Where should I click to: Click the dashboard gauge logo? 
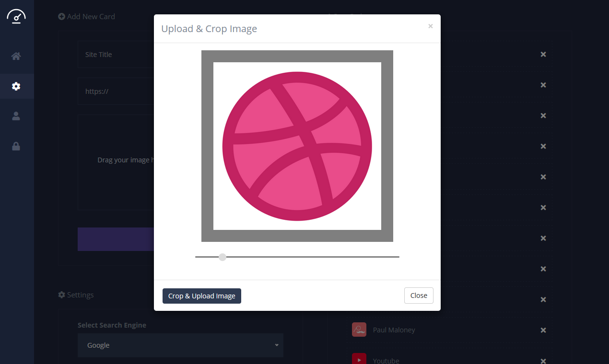click(x=16, y=16)
